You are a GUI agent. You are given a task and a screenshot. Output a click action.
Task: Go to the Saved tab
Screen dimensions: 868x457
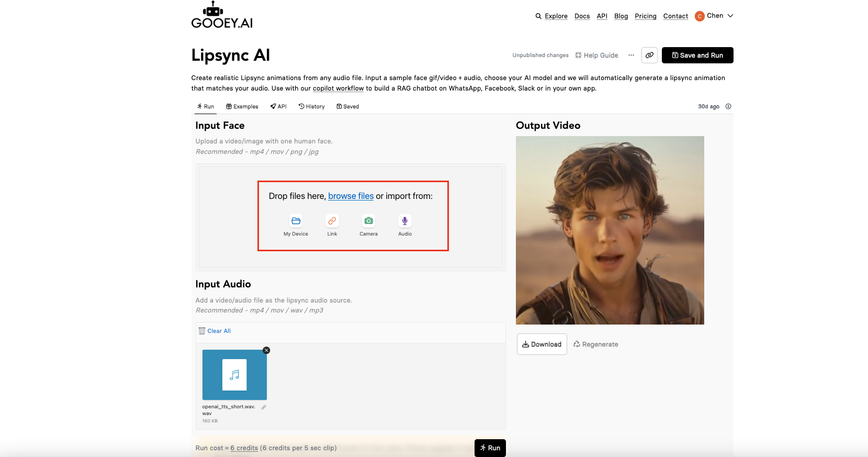tap(348, 106)
